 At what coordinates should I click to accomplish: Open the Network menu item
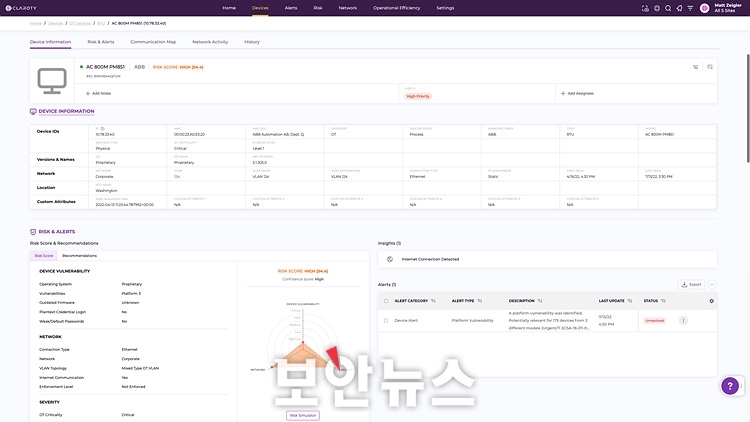point(348,8)
